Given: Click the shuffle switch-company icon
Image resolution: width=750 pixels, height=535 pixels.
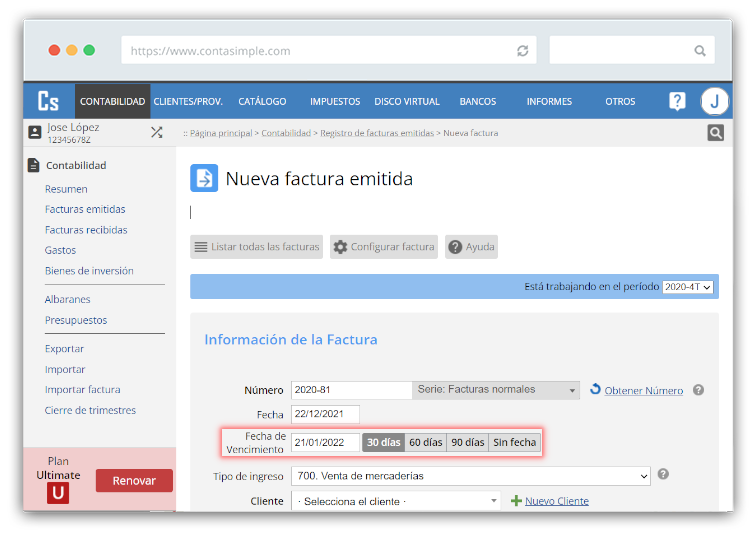Looking at the screenshot, I should click(x=157, y=132).
